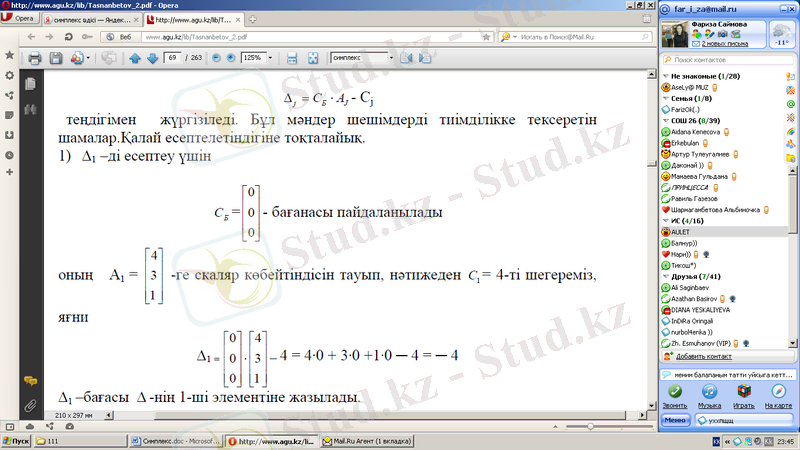Open the attachments paperclip panel
Image resolution: width=800 pixels, height=450 pixels.
coord(30,406)
